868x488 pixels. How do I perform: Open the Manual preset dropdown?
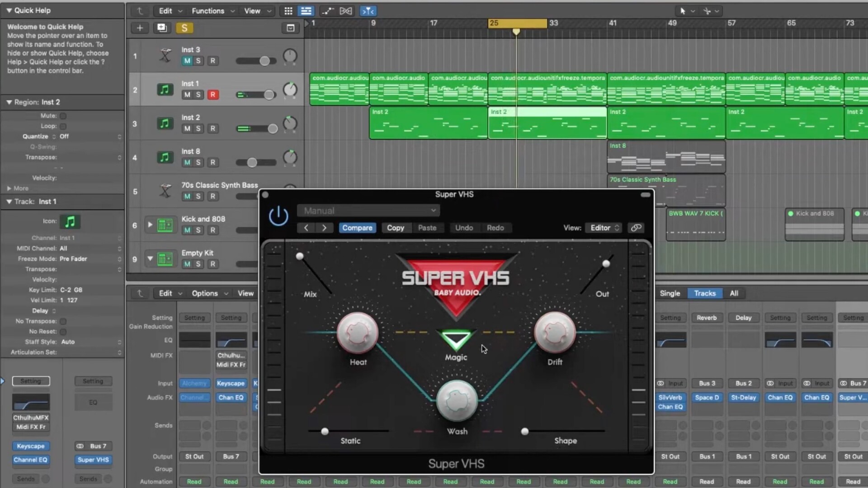click(368, 211)
